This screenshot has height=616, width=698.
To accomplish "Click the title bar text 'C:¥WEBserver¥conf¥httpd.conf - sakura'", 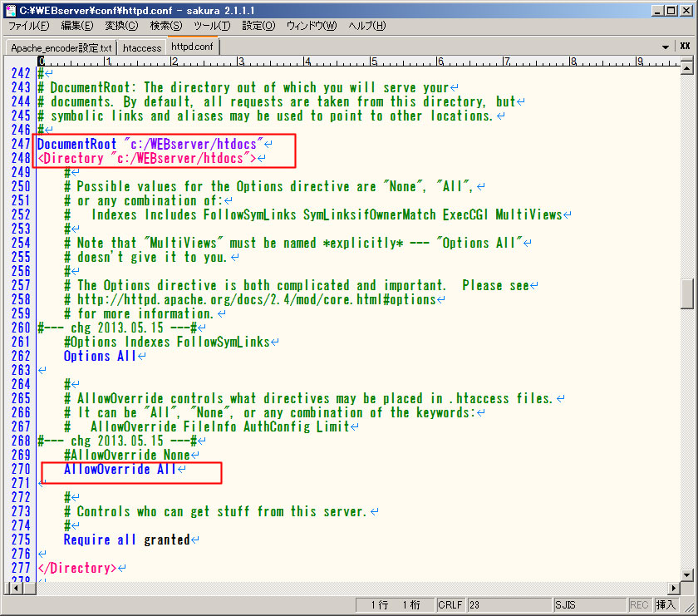I will 137,10.
